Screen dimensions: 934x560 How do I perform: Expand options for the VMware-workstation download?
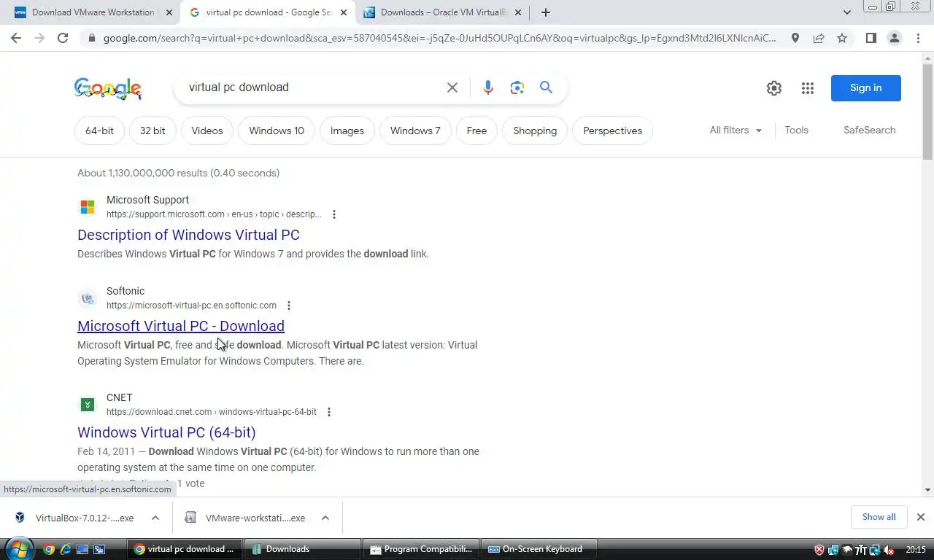point(325,518)
